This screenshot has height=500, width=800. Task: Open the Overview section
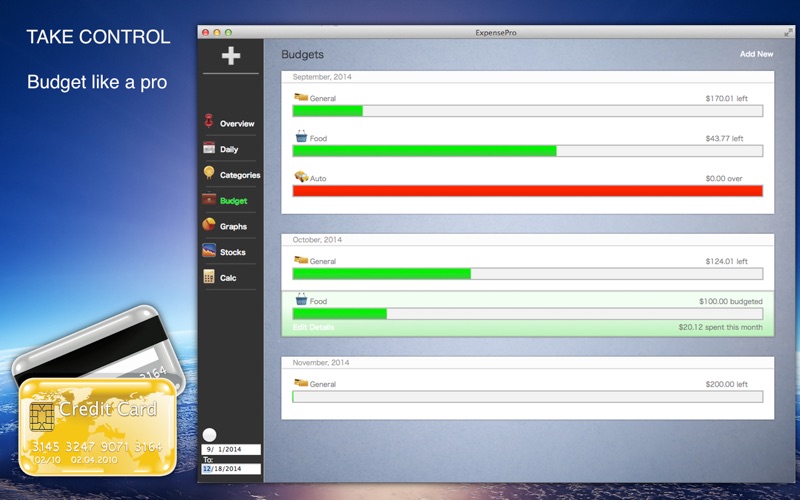click(x=237, y=123)
